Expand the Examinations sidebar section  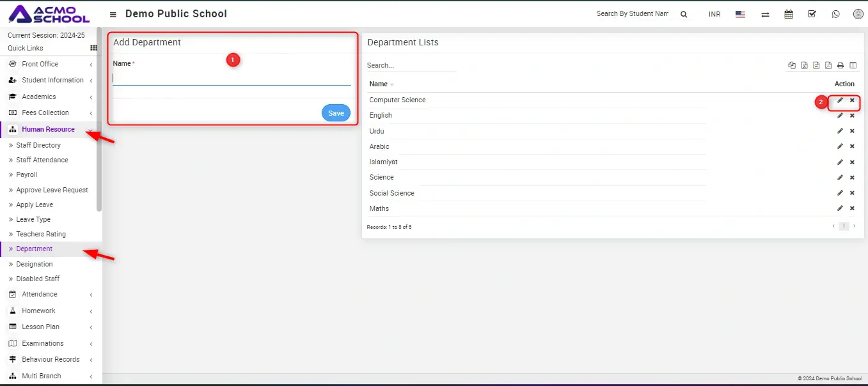coord(43,343)
